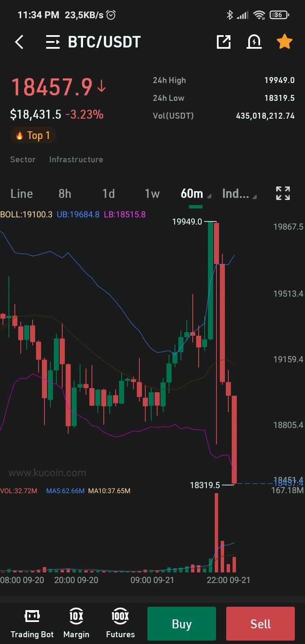Switch chart to Line view
Viewport: 305px width, 644px height.
tap(22, 194)
